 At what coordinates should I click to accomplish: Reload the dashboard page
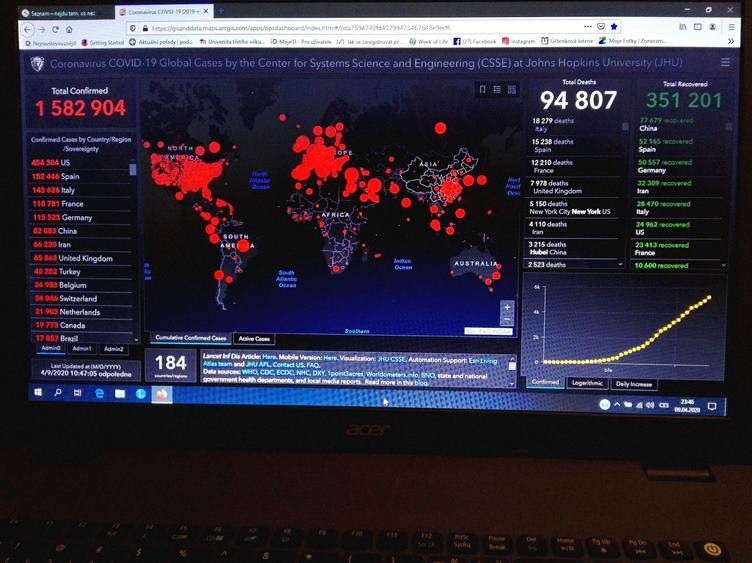click(x=55, y=29)
